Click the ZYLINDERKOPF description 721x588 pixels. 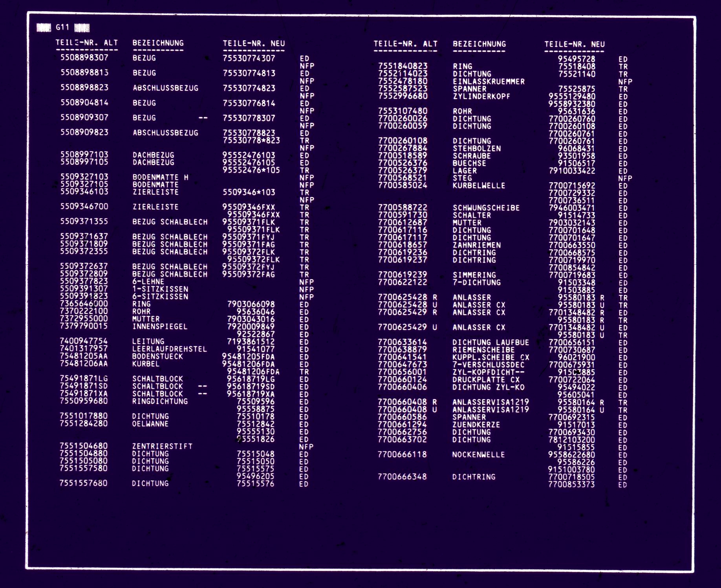click(x=481, y=96)
